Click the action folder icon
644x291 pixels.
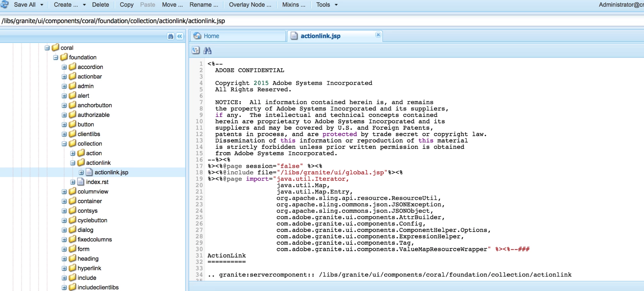coord(81,153)
